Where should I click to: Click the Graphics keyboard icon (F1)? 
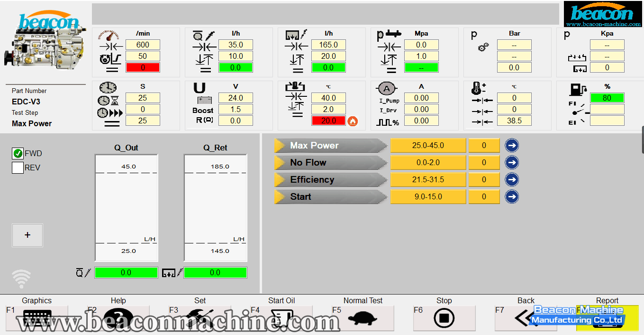(x=37, y=318)
